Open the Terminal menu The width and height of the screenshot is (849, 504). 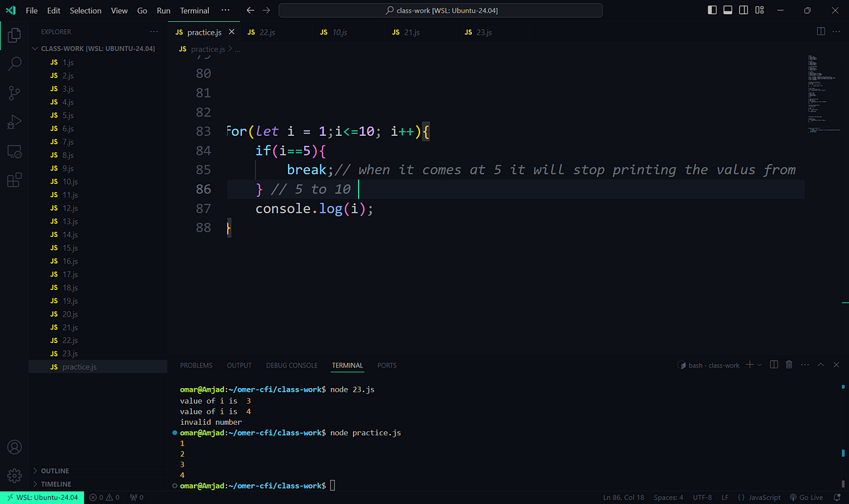195,11
